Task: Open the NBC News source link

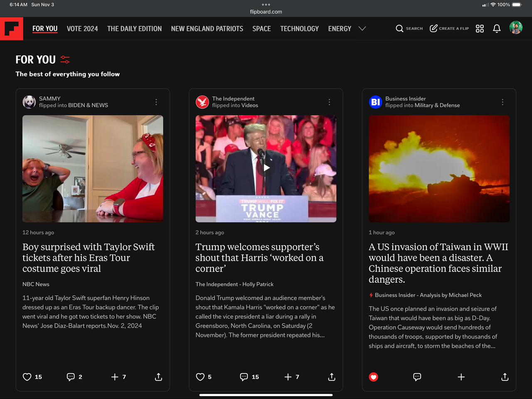Action: click(36, 284)
